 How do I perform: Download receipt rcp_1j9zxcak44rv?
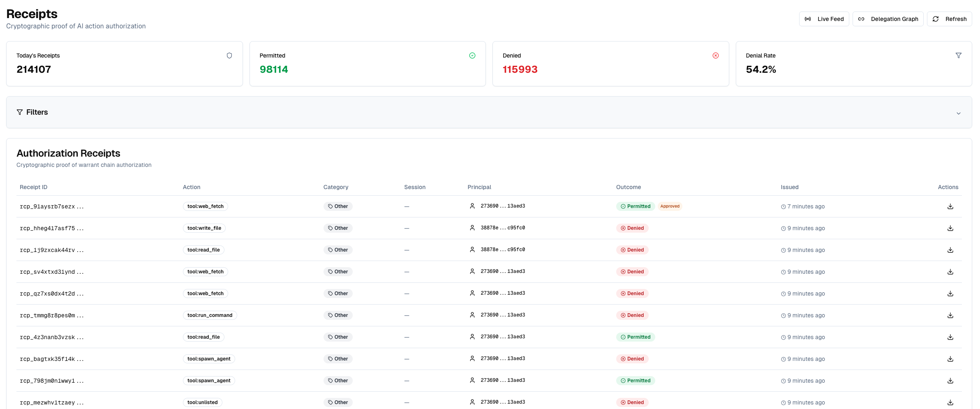950,250
